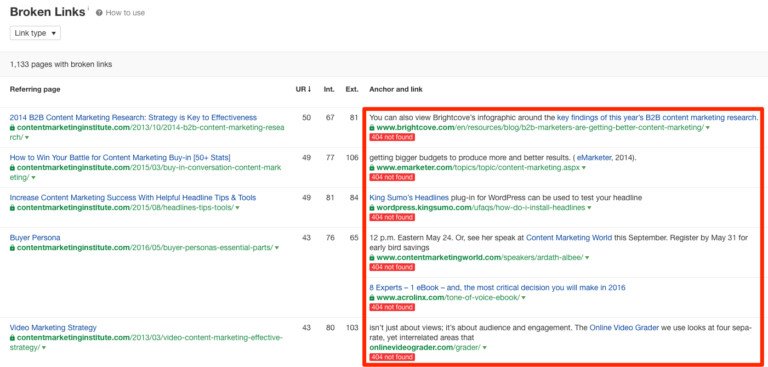This screenshot has width=768, height=367.
Task: Click the lock icon before www.acrolinx.com
Action: pos(372,297)
